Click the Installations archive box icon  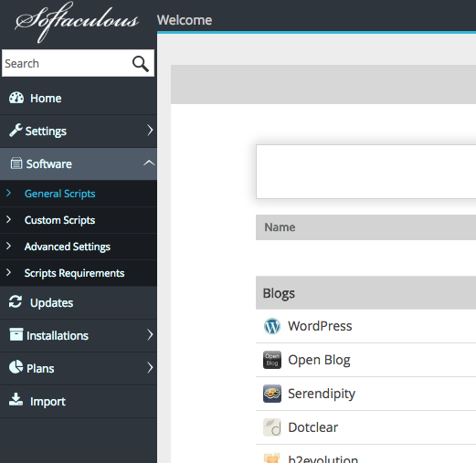16,334
